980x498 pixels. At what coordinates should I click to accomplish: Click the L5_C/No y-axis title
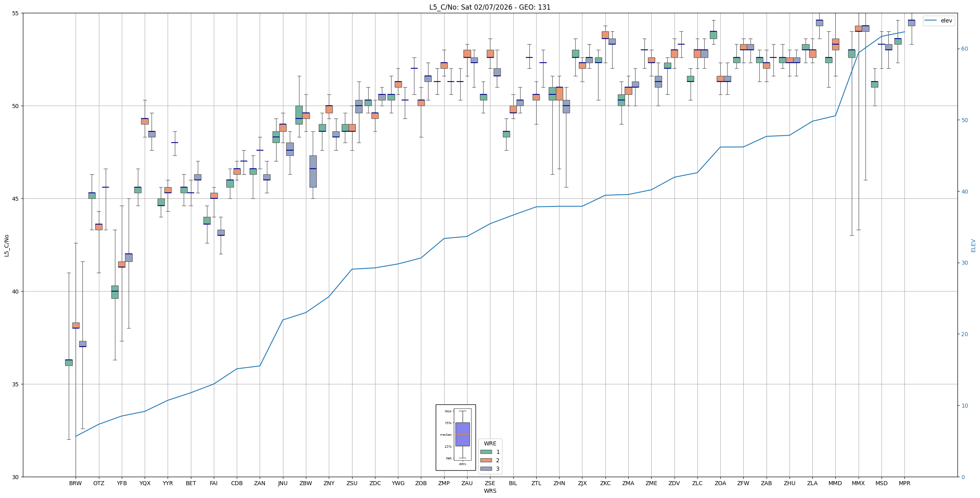(6, 245)
